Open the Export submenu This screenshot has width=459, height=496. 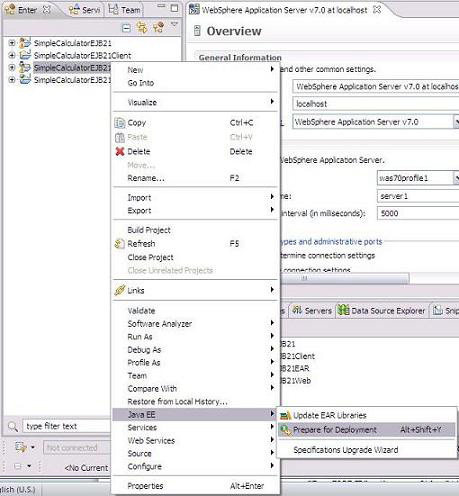(196, 211)
